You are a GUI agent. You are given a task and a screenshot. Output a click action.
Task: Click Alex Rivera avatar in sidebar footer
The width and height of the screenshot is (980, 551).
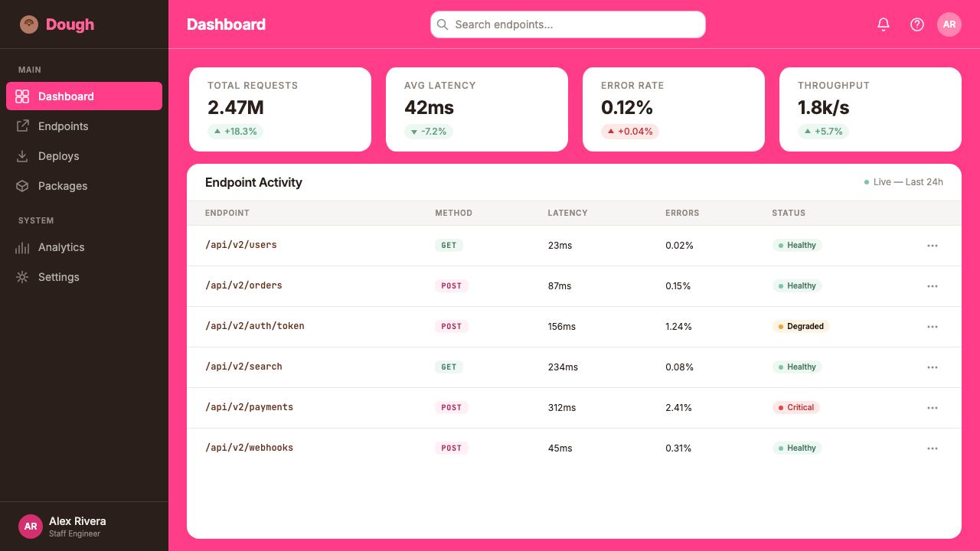click(31, 527)
